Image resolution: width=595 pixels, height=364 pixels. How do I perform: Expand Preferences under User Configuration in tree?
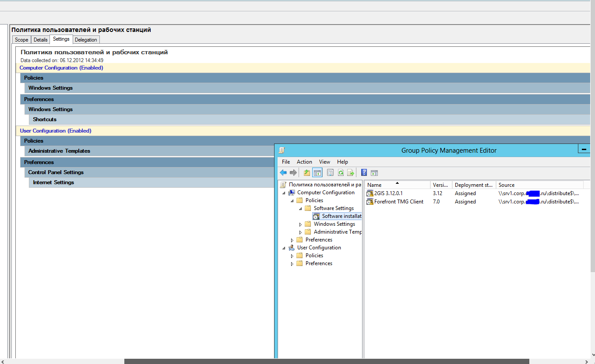pos(292,264)
